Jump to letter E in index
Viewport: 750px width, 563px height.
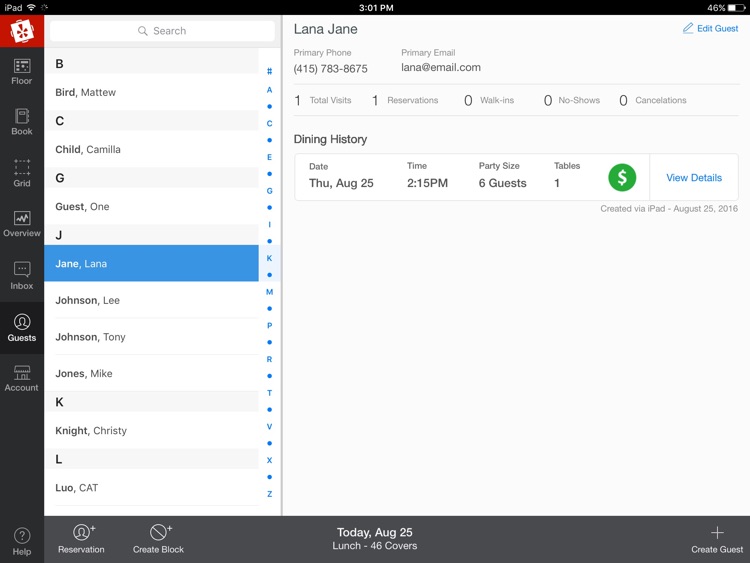(x=269, y=157)
